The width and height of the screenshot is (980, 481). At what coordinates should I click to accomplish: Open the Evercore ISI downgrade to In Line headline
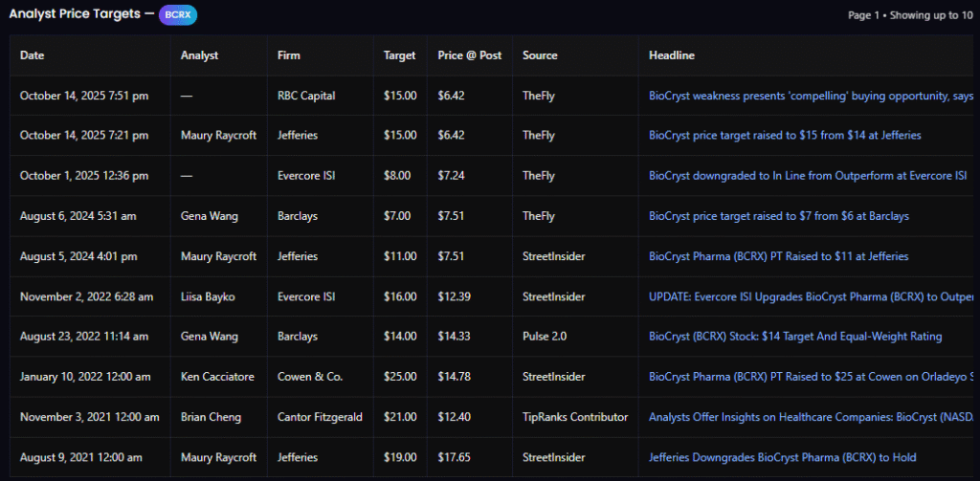(x=807, y=176)
